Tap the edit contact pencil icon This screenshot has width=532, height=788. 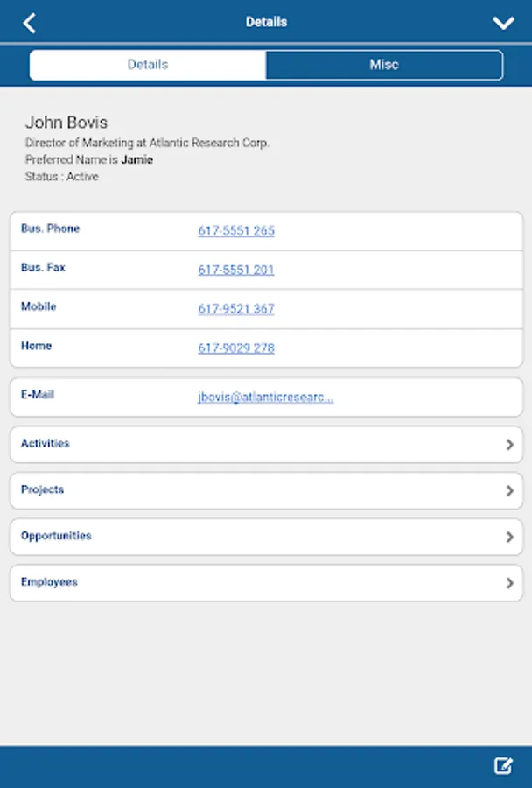coord(503,766)
